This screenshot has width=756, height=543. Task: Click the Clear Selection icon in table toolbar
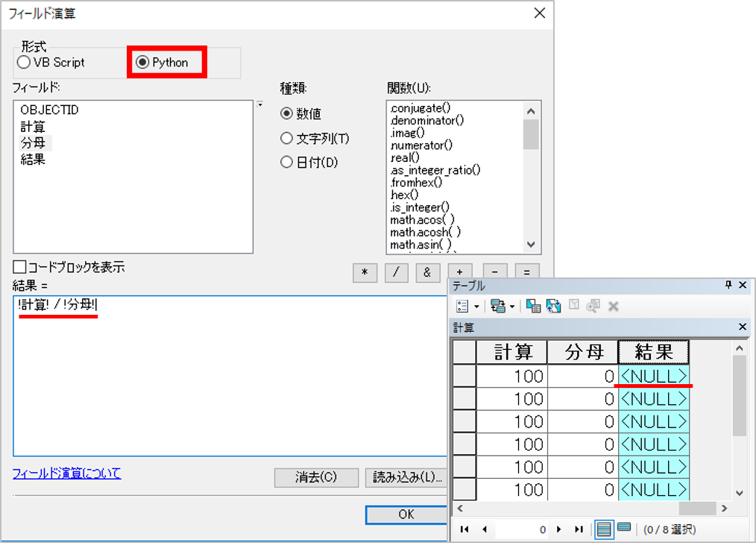tap(574, 305)
